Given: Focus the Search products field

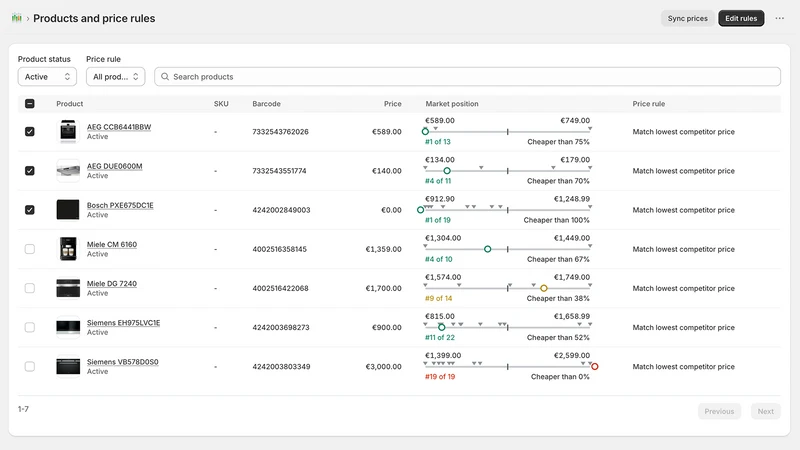Looking at the screenshot, I should click(x=467, y=77).
